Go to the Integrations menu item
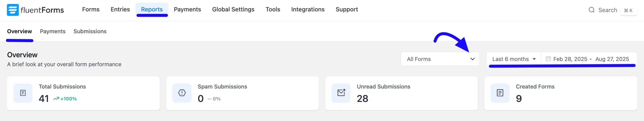 (x=308, y=9)
